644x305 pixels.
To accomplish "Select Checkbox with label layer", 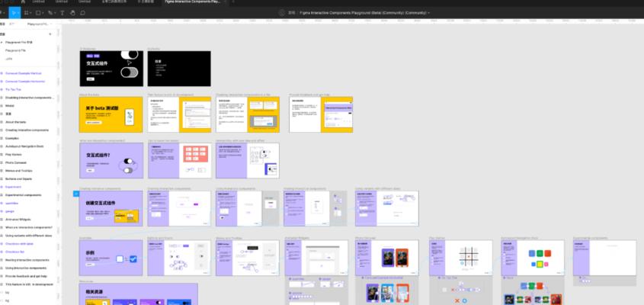I will coord(19,244).
